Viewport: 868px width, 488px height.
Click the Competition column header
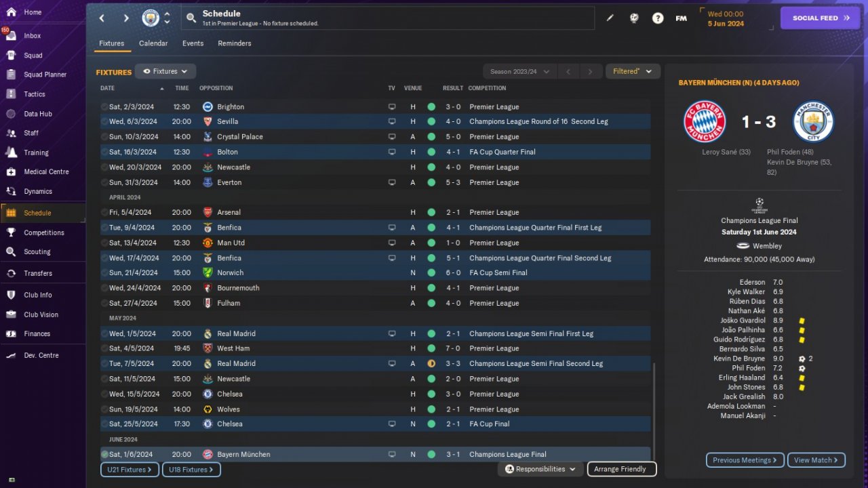487,88
